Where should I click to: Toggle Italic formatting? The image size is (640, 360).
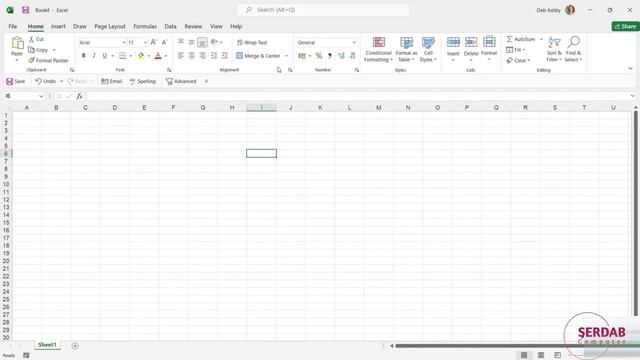click(94, 56)
